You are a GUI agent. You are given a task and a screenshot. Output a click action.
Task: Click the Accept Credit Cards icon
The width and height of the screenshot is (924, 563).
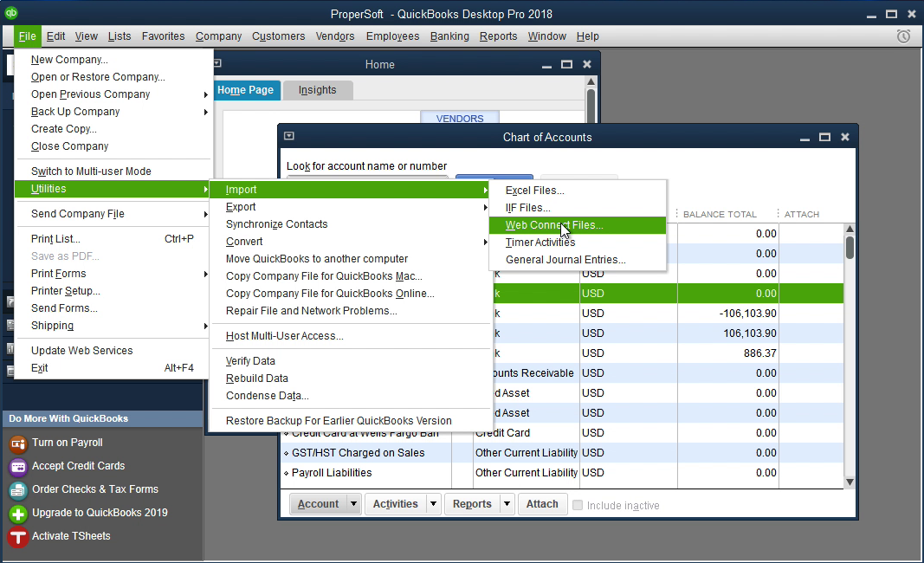click(18, 467)
